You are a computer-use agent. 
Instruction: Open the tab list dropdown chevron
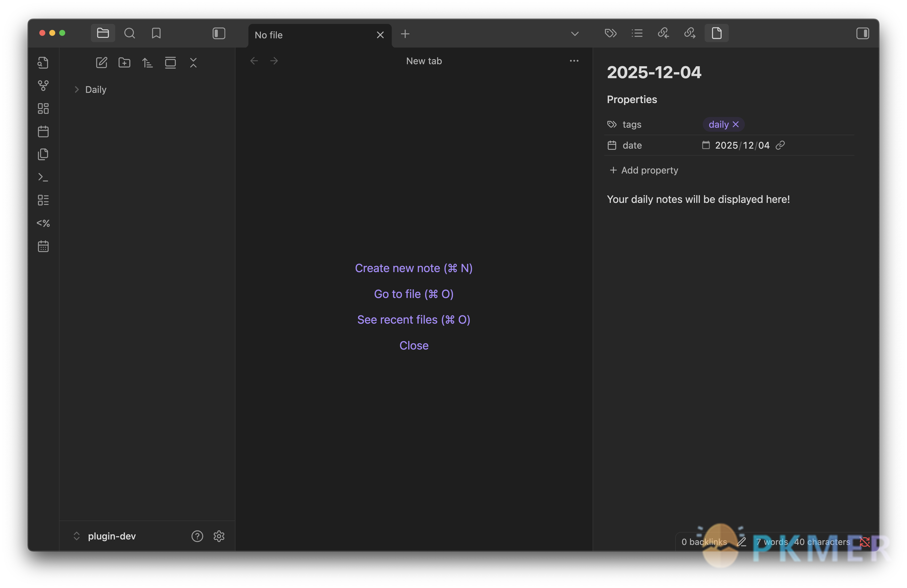(x=575, y=34)
